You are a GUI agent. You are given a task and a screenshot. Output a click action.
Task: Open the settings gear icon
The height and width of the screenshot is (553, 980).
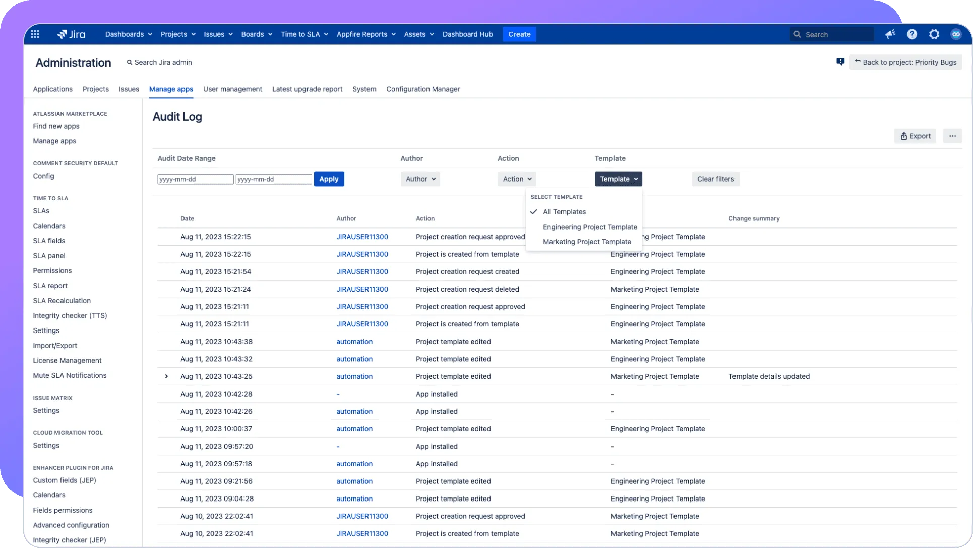[x=934, y=34]
